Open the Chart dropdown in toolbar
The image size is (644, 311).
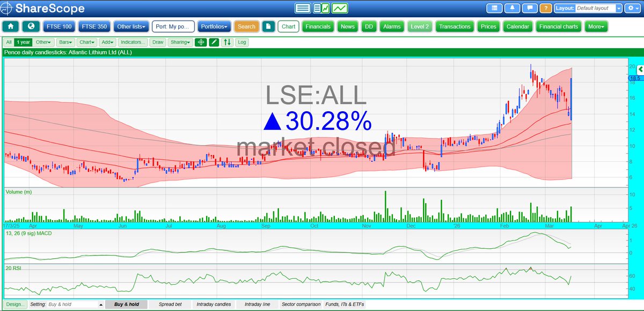coord(86,42)
